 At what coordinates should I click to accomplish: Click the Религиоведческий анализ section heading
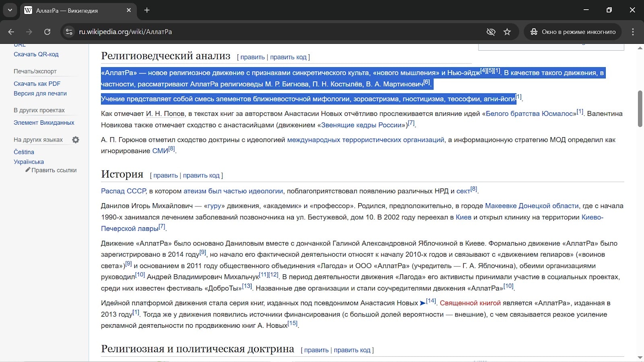click(165, 56)
